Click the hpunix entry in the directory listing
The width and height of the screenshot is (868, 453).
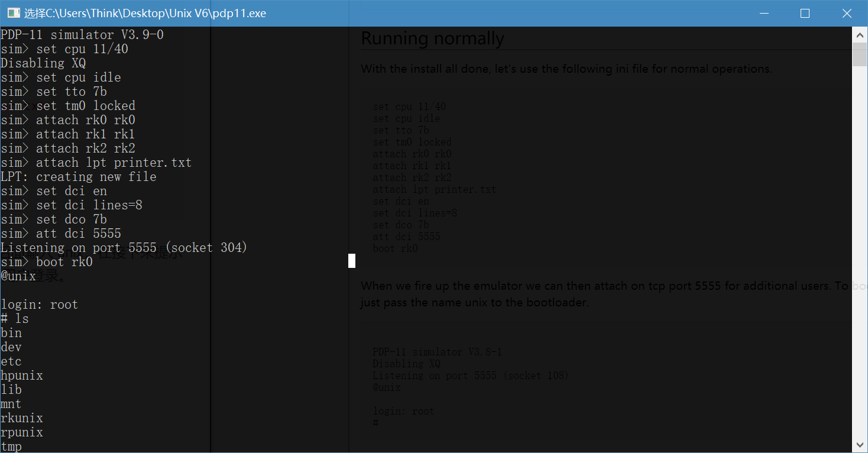[x=22, y=375]
